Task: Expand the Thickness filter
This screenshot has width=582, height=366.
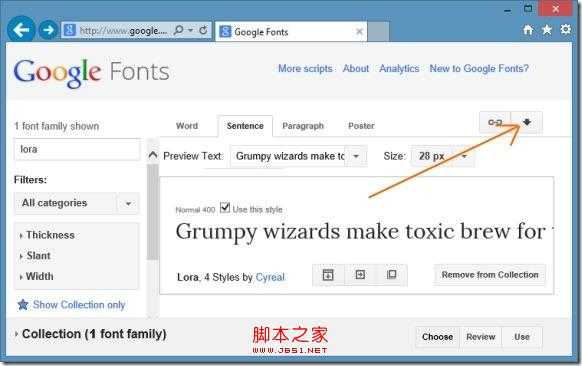Action: (x=47, y=235)
